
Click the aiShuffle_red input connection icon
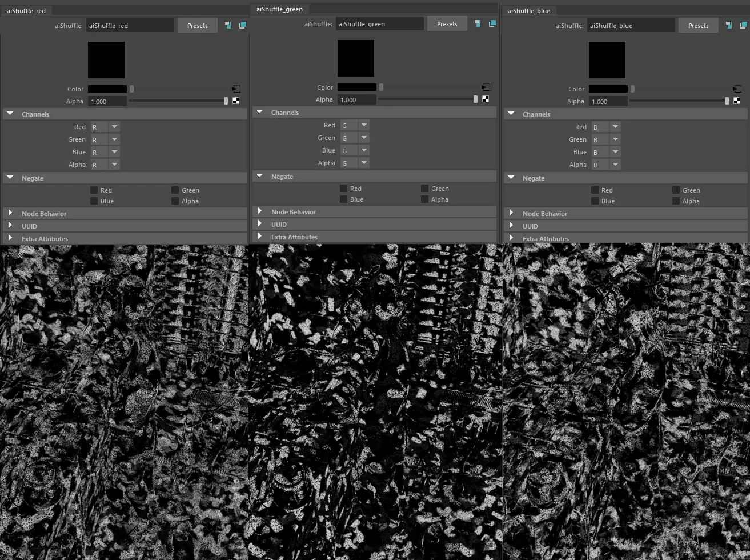tap(228, 25)
